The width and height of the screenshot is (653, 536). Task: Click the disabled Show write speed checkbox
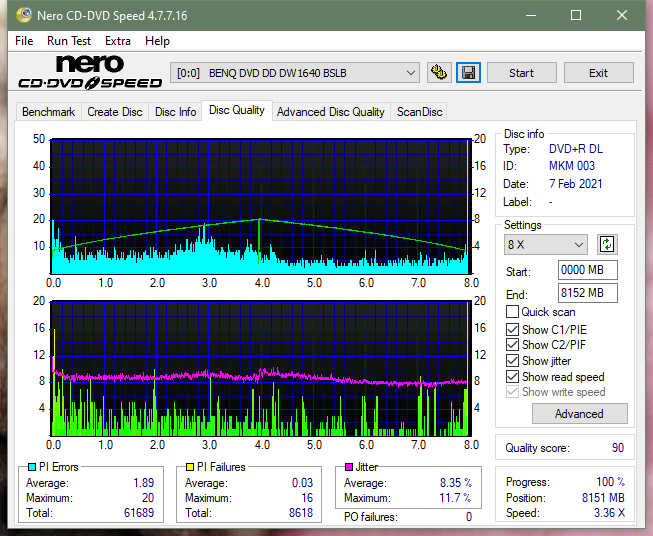[x=512, y=392]
